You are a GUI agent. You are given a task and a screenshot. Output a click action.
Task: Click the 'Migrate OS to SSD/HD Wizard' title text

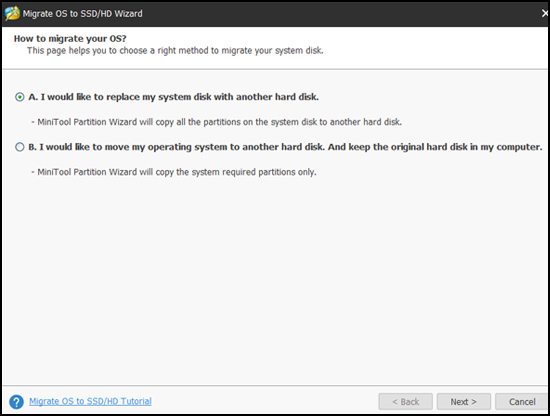pyautogui.click(x=82, y=14)
